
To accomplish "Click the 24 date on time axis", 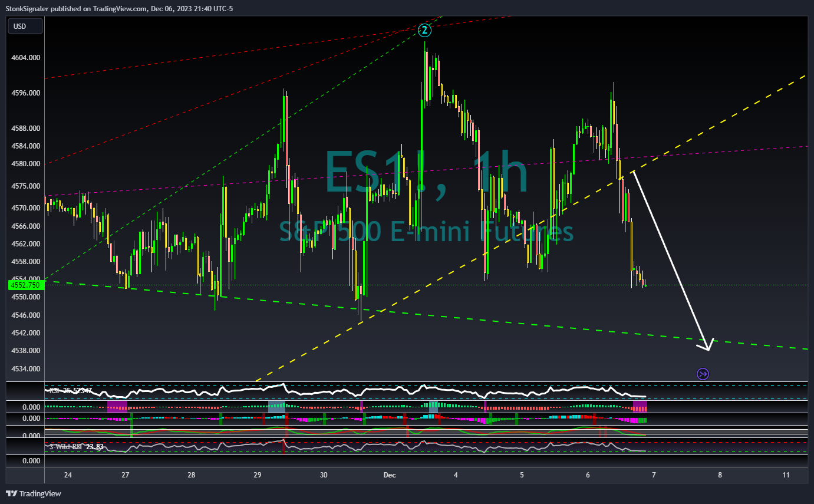I will coord(68,475).
